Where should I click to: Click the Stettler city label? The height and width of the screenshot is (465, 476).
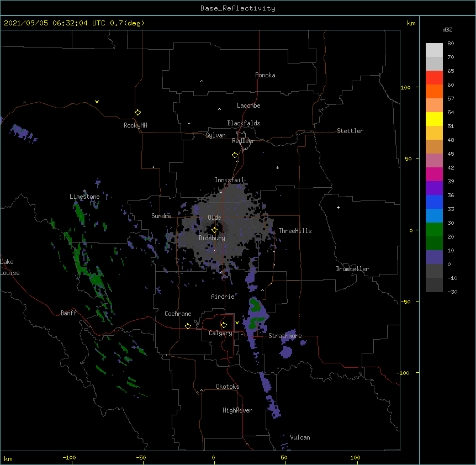(x=350, y=131)
